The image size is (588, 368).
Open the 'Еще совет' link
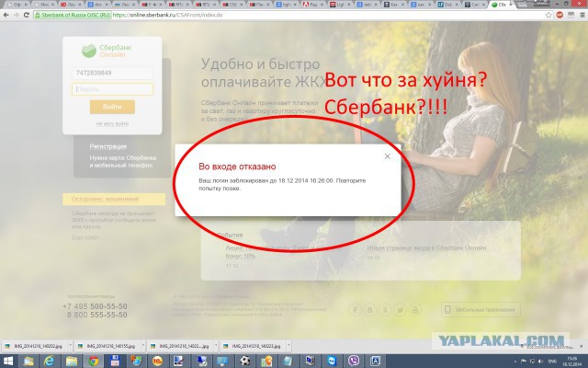pyautogui.click(x=85, y=237)
